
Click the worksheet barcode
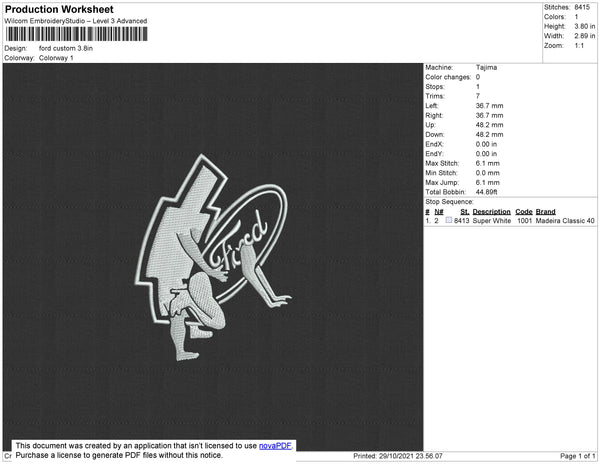tap(77, 34)
